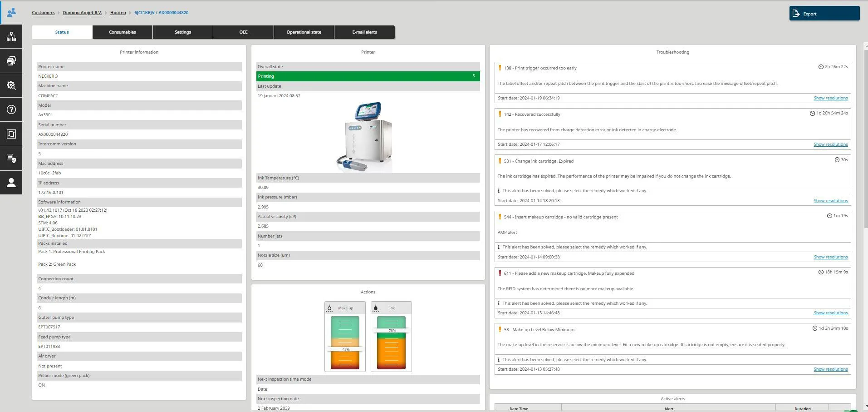Click the circular arrows square sidebar icon
The image size is (868, 412).
[x=11, y=134]
